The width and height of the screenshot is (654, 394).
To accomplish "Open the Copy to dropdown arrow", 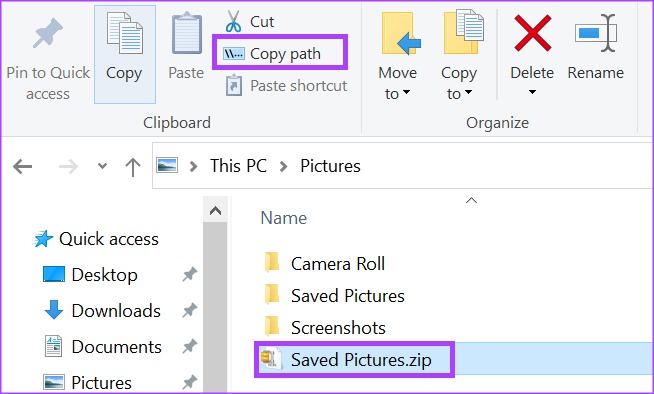I will pos(468,92).
